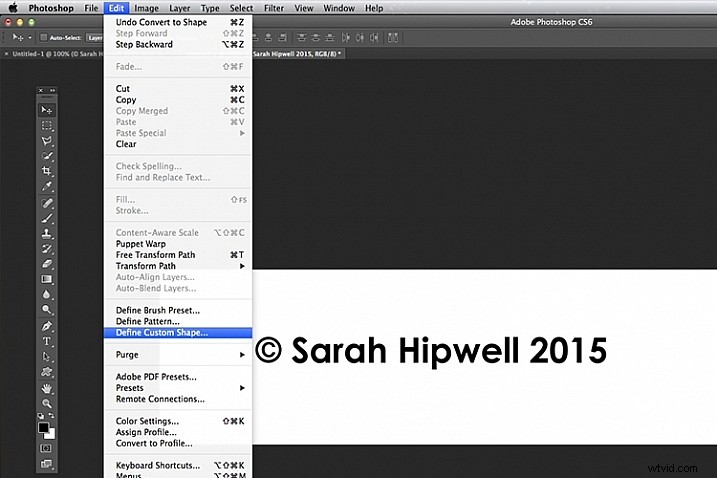Expand the Purge submenu
The height and width of the screenshot is (478, 717).
click(x=178, y=354)
